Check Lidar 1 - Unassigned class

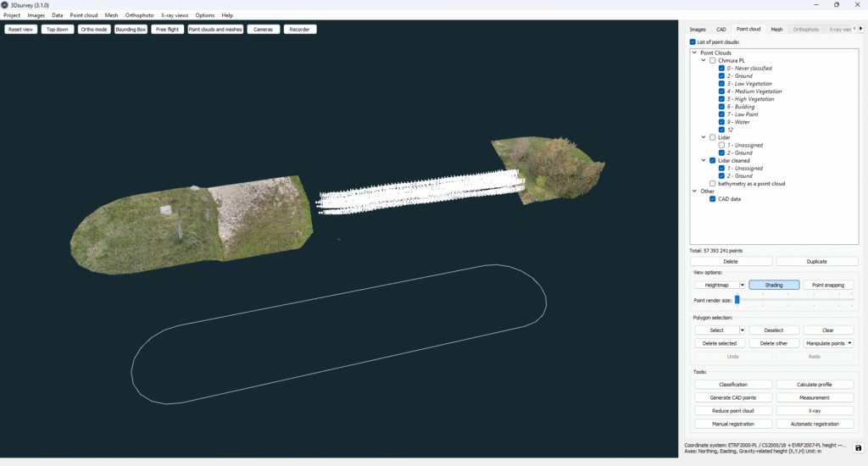[x=721, y=145]
